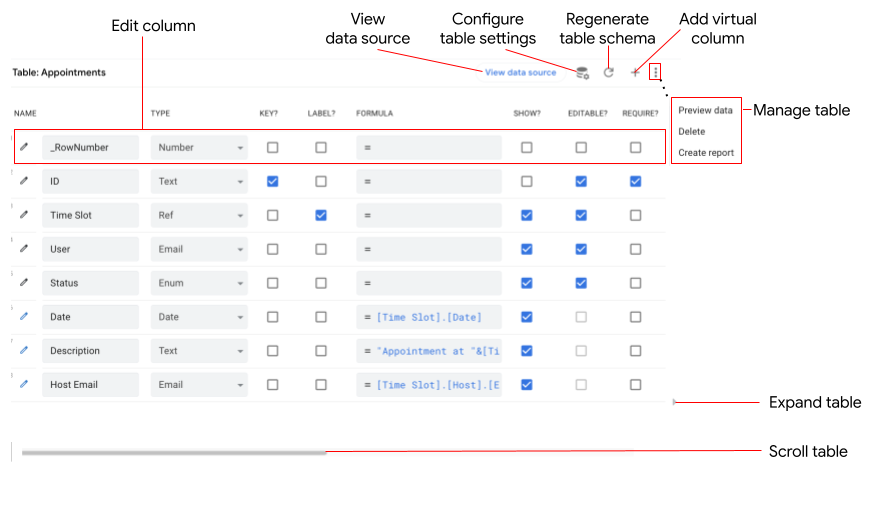
Task: Uncheck the KEY checkbox for ID row
Action: click(x=272, y=181)
